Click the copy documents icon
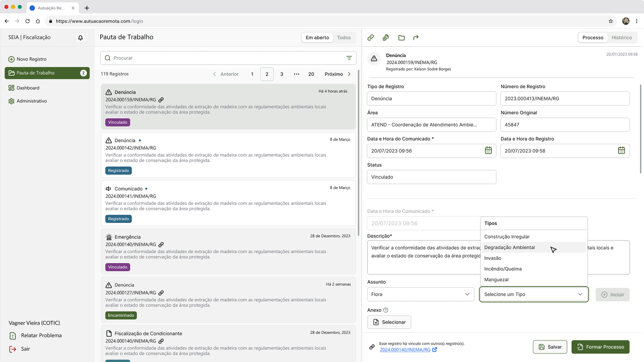The width and height of the screenshot is (644, 362). point(386,37)
